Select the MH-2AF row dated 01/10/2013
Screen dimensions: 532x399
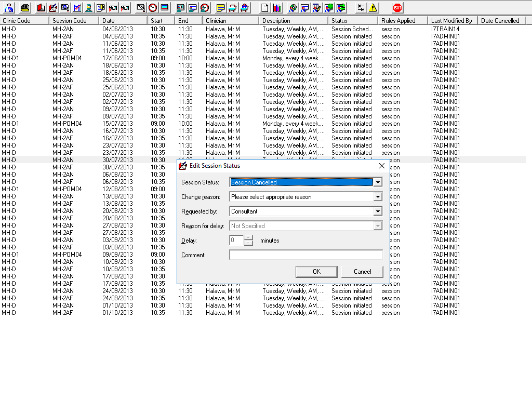(x=263, y=312)
